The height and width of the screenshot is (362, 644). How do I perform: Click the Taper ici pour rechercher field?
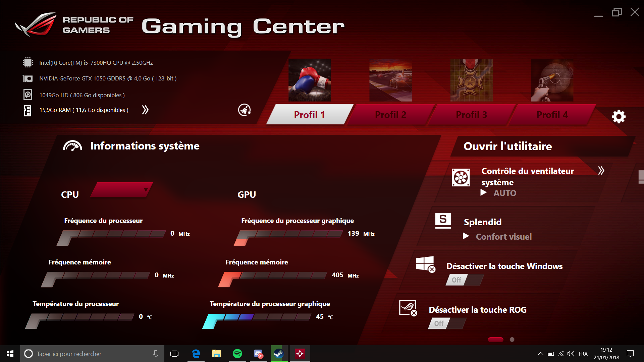pyautogui.click(x=92, y=354)
